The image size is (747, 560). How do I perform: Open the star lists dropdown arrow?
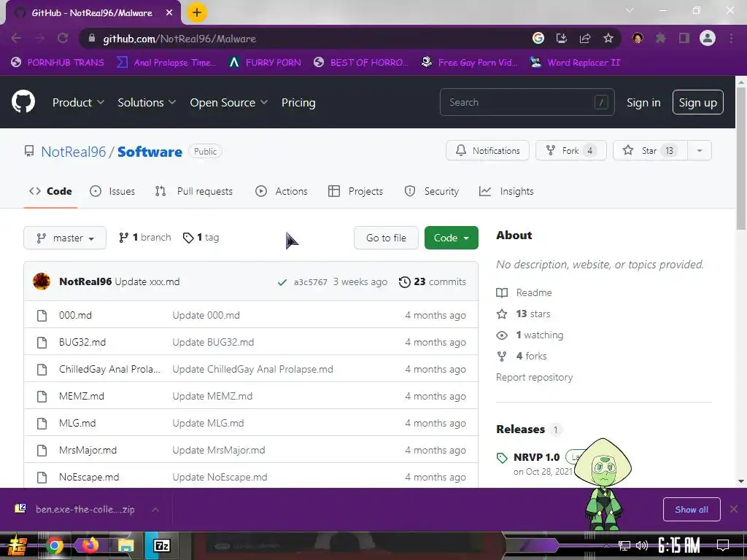[700, 150]
